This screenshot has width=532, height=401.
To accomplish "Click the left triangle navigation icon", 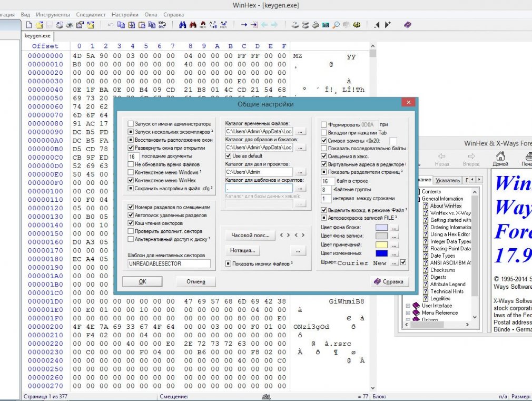I will coord(377,25).
